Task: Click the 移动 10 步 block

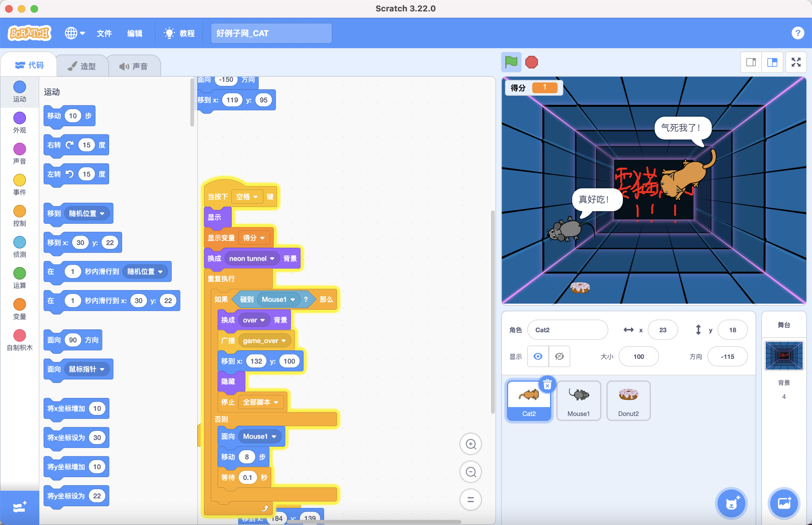Action: (x=69, y=116)
